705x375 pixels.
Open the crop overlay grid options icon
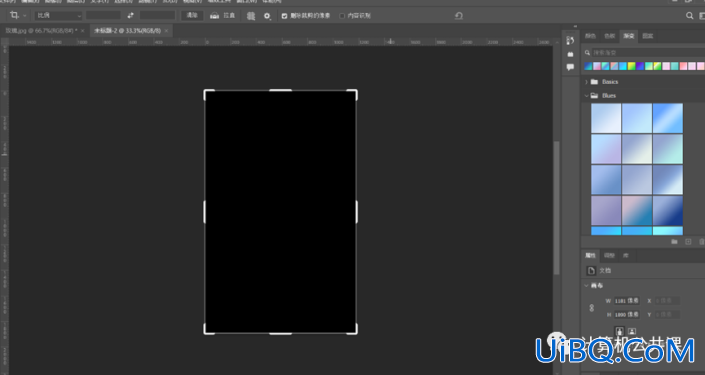[251, 16]
